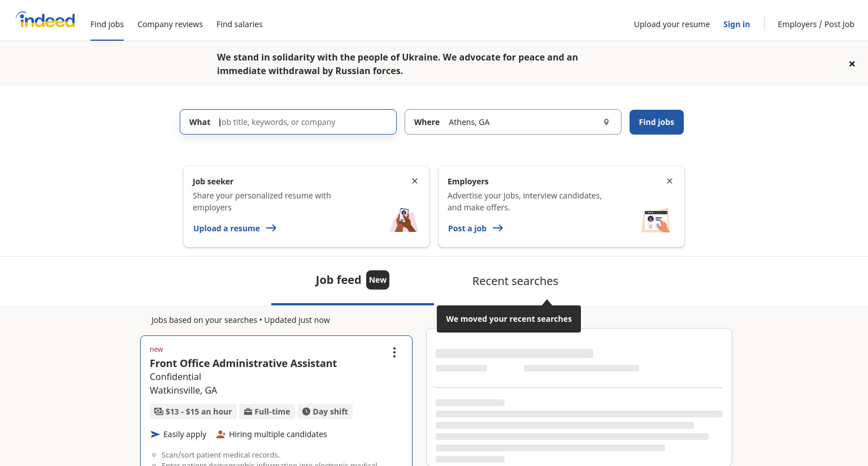868x466 pixels.
Task: Click the Hiring multiple candidates icon
Action: tap(221, 434)
